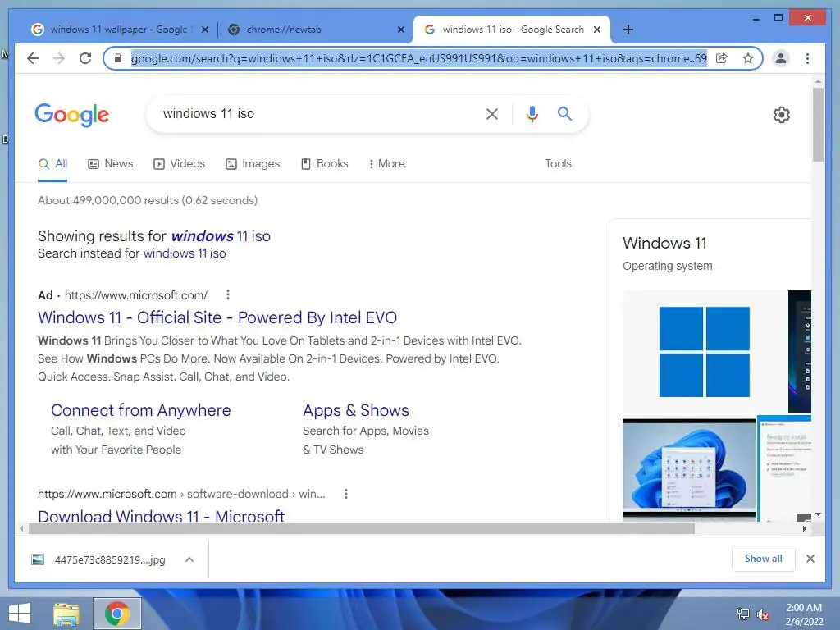Click the scrollbar up arrow
Image resolution: width=840 pixels, height=630 pixels.
tap(818, 81)
